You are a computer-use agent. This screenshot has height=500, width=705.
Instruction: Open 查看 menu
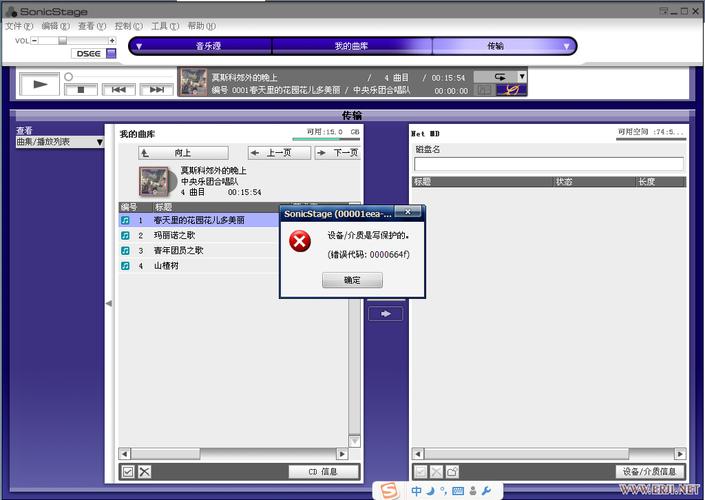coord(92,26)
